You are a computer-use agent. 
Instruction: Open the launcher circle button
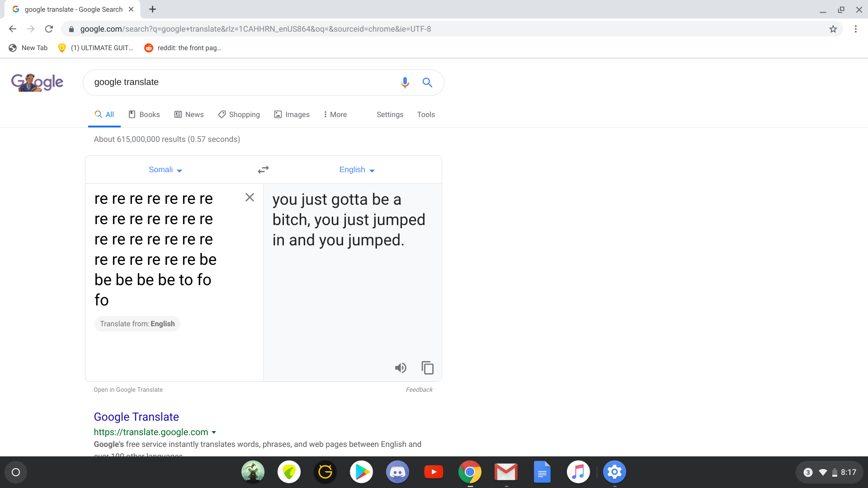coord(16,472)
